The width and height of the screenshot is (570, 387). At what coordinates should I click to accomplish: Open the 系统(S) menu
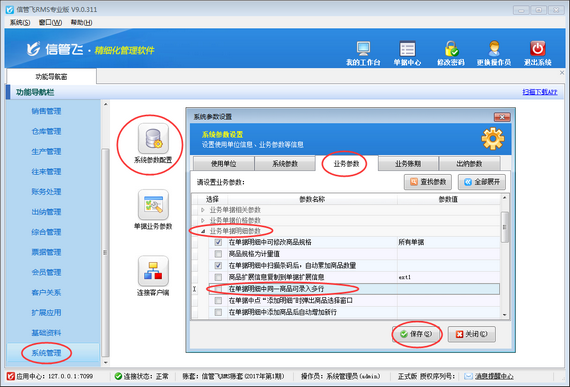(20, 23)
